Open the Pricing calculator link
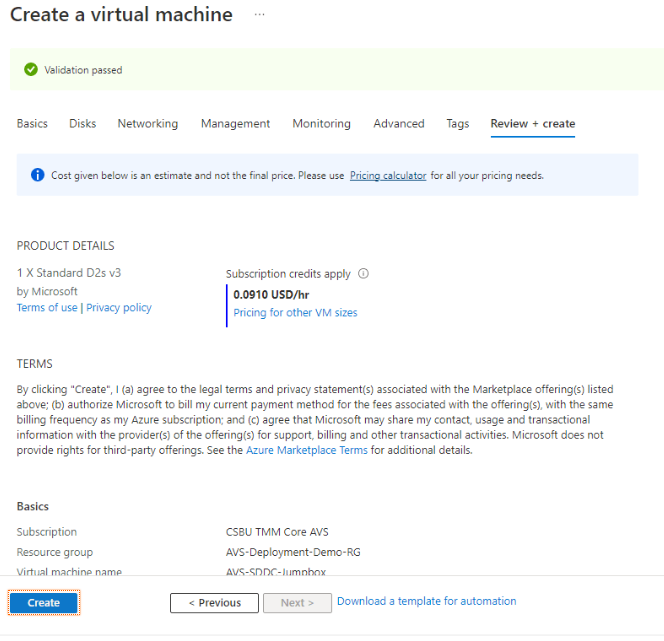The image size is (664, 641). click(x=388, y=176)
